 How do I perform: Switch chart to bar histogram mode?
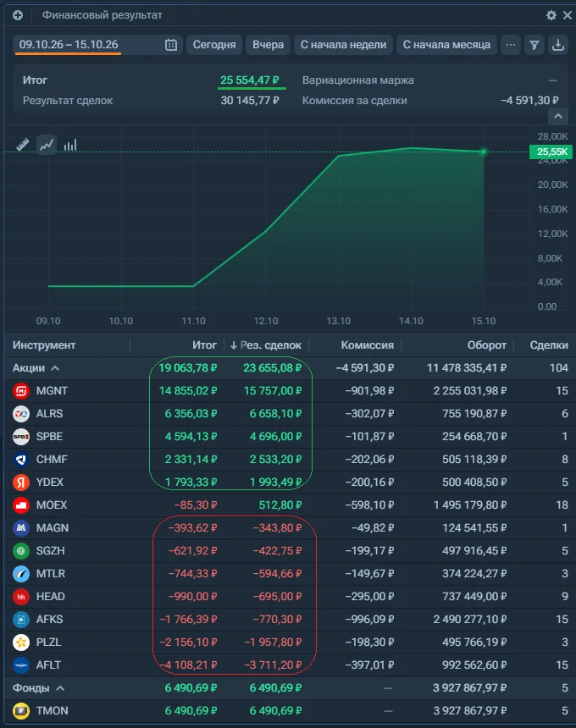tap(70, 145)
